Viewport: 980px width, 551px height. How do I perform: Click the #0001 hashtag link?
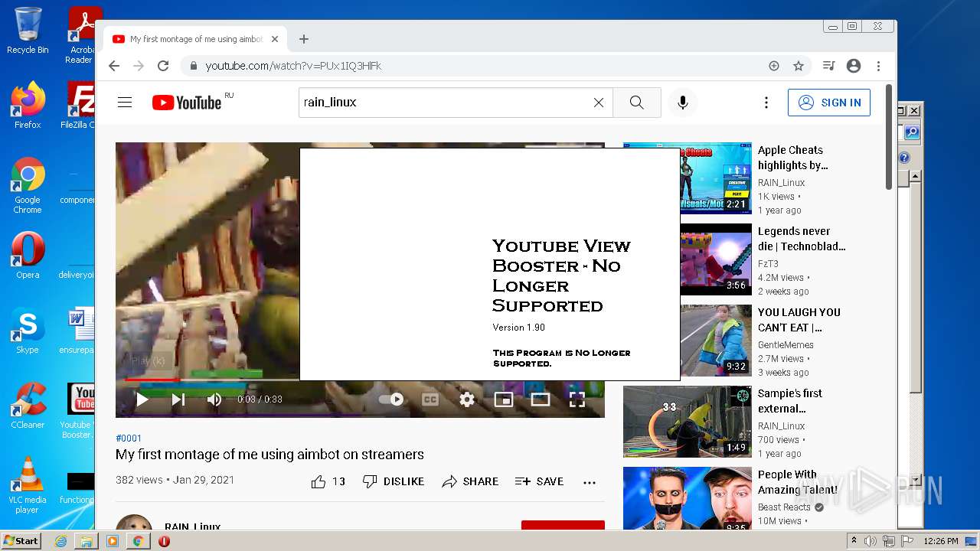129,439
